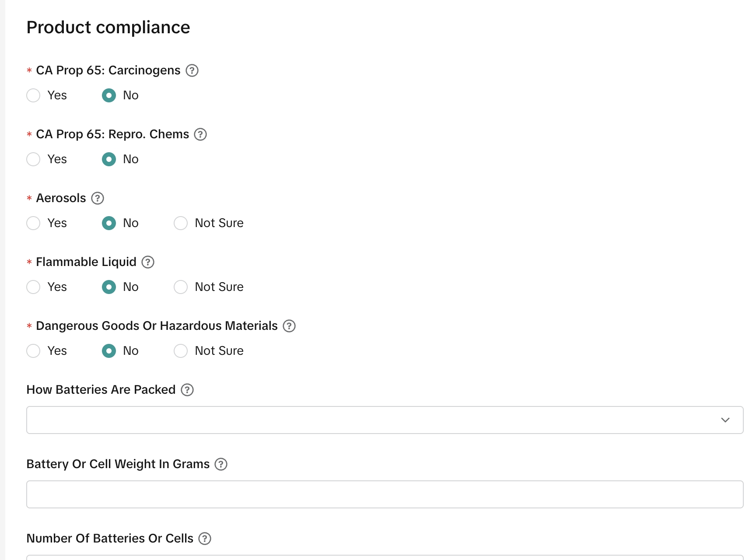Click the Battery Or Cell Weight input field
Image resolution: width=749 pixels, height=560 pixels.
(385, 494)
